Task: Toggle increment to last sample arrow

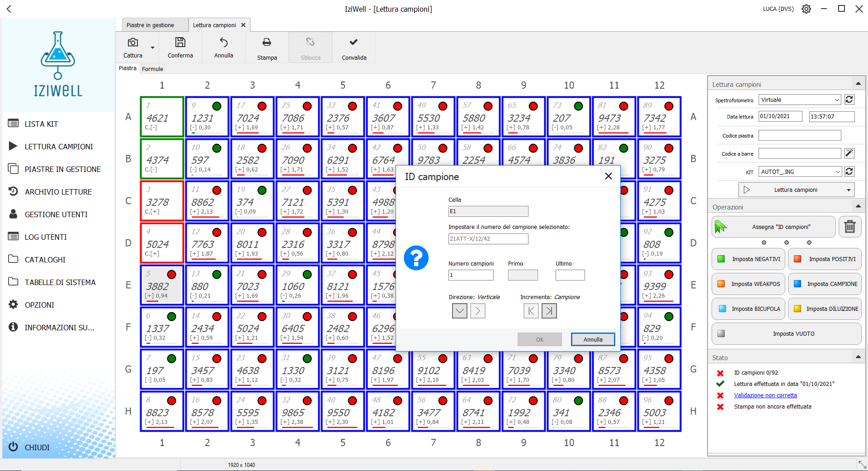Action: pyautogui.click(x=549, y=311)
